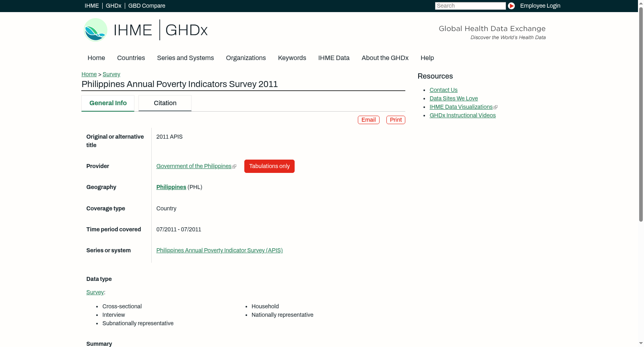Viewport: 644px width, 347px height.
Task: Click the '07/2011 - 07/2011' time period value
Action: pyautogui.click(x=179, y=230)
